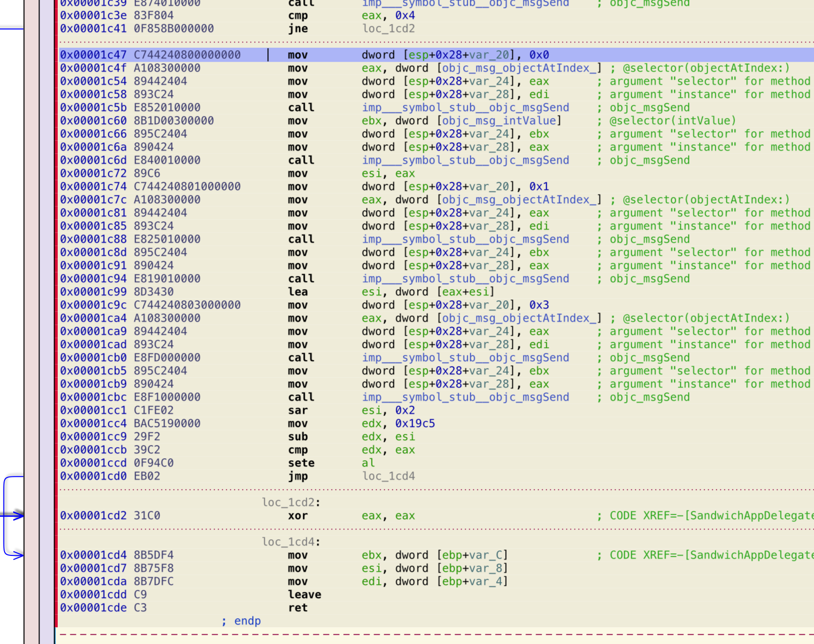Click the xor mnemonic at 0x00001cd2
Viewport: 814px width, 644px height.
[x=298, y=515]
